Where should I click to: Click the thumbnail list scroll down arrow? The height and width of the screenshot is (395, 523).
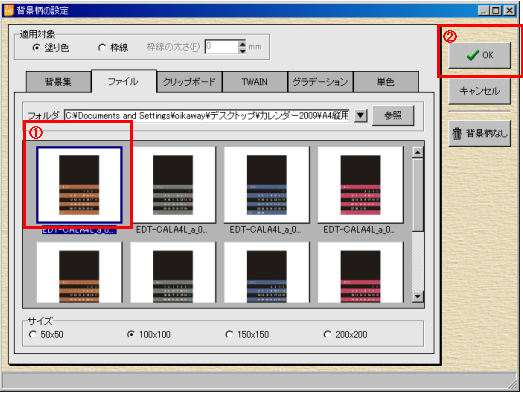tap(418, 296)
